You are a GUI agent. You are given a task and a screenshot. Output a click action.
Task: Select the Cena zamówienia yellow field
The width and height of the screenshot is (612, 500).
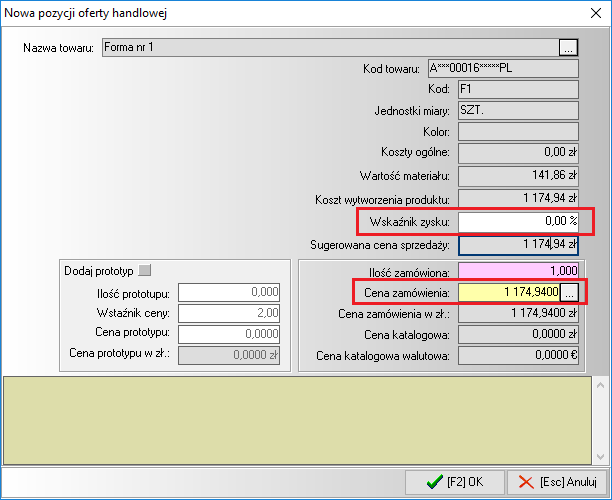click(508, 292)
